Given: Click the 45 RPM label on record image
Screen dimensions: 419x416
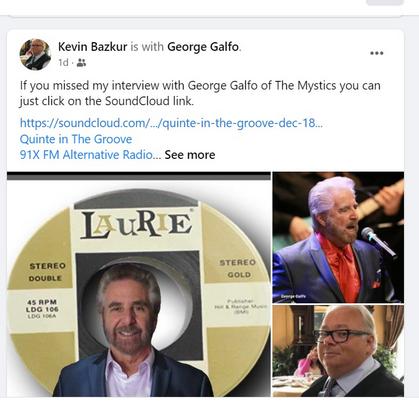Looking at the screenshot, I should tap(42, 302).
